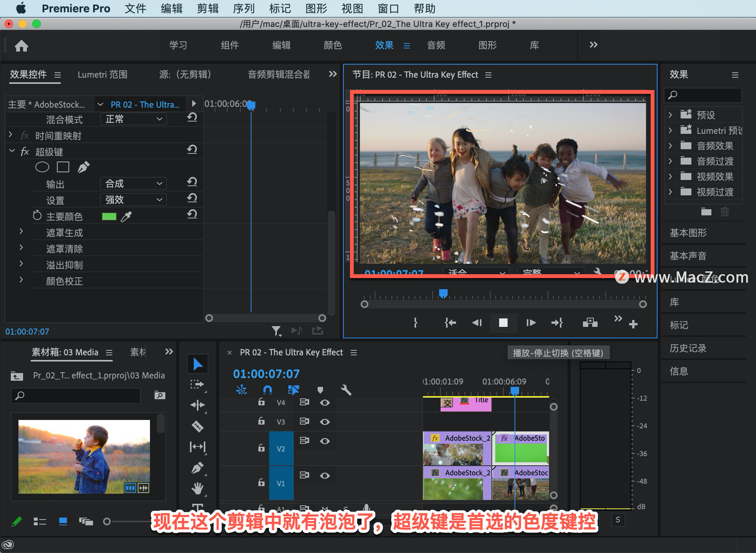Toggle V3 track output eye
Image resolution: width=756 pixels, height=553 pixels.
(x=324, y=421)
